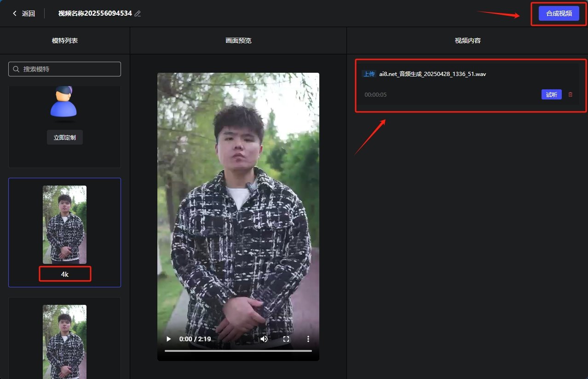Click the 合成视频 button
This screenshot has width=588, height=379.
[558, 13]
